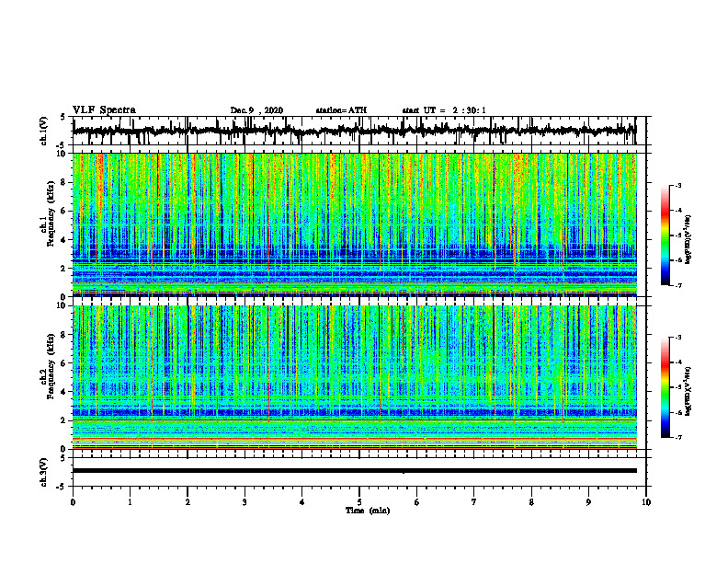Screen dimensions: 728x563
Task: Click the ch.2 color scale bar
Action: [665, 387]
